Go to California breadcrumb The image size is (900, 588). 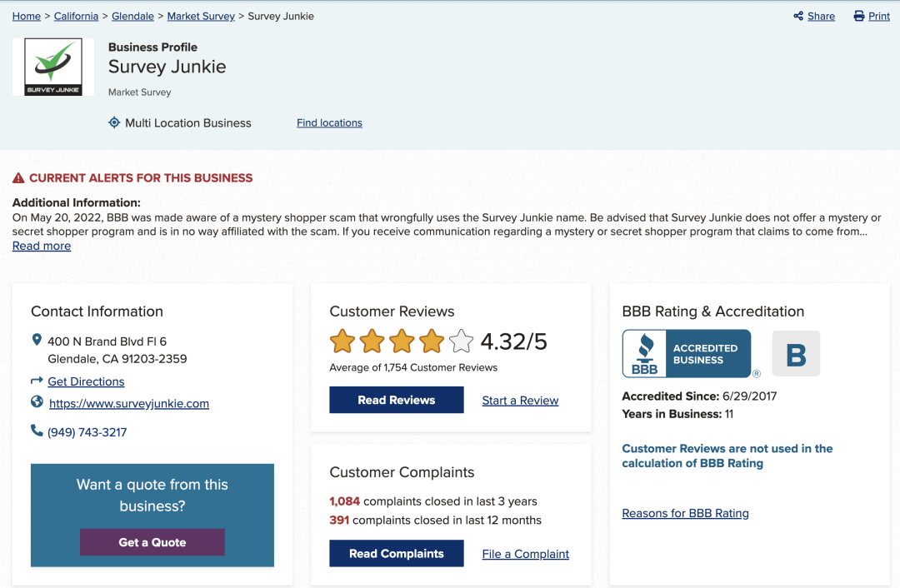[76, 16]
